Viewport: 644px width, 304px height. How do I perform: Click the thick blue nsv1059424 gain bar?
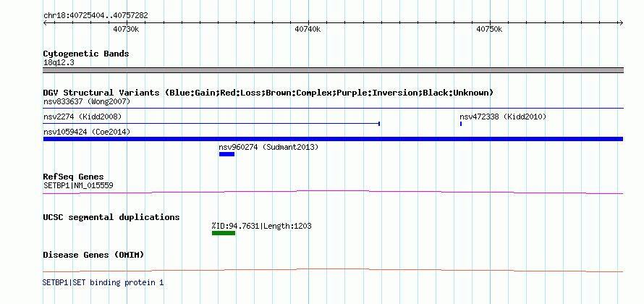pyautogui.click(x=333, y=139)
